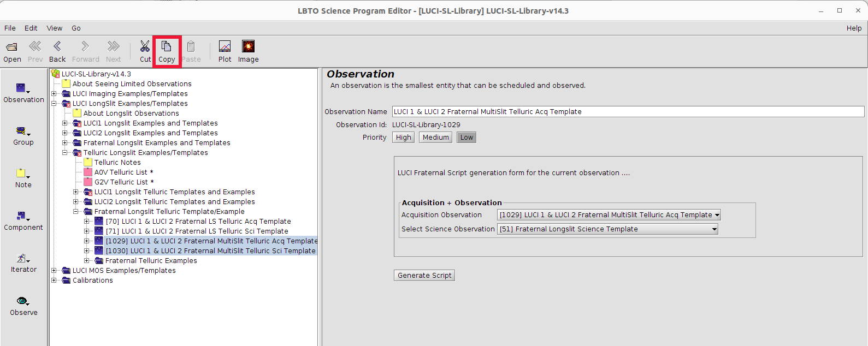
Task: Collapse the Telluric Longslit Examples/Templates folder
Action: (x=65, y=153)
